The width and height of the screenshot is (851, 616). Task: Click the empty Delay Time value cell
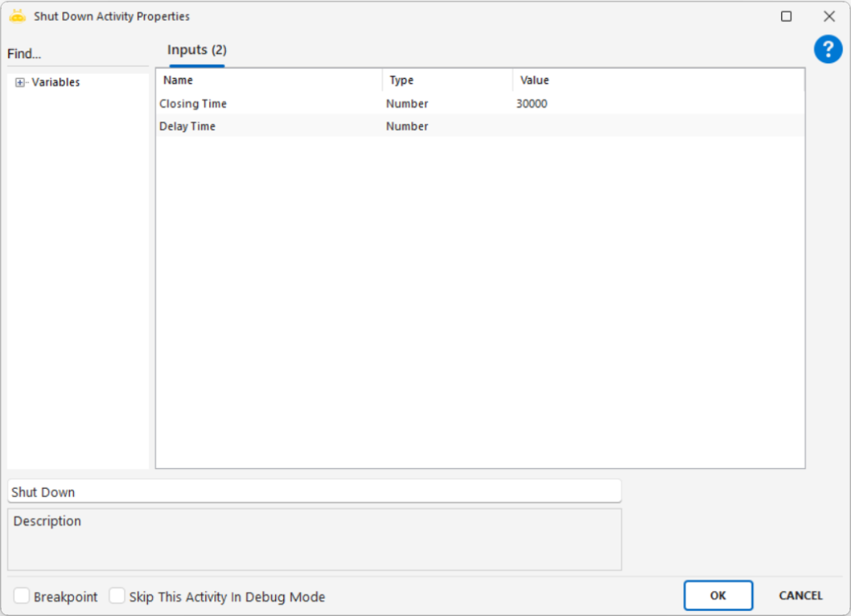click(x=657, y=126)
